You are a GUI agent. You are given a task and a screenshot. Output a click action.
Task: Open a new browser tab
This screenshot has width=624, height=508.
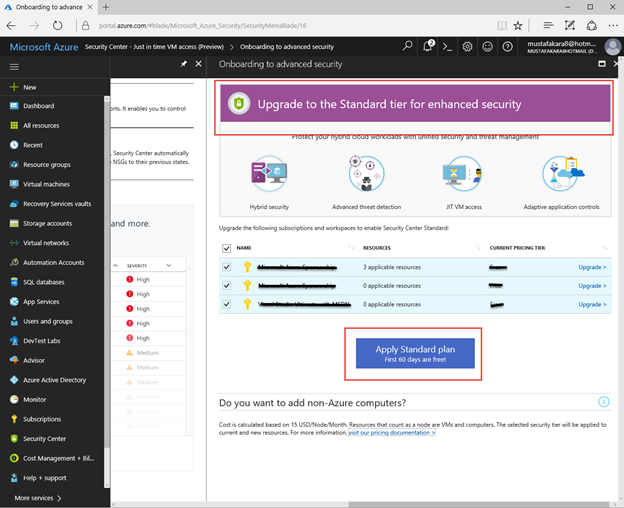click(105, 7)
